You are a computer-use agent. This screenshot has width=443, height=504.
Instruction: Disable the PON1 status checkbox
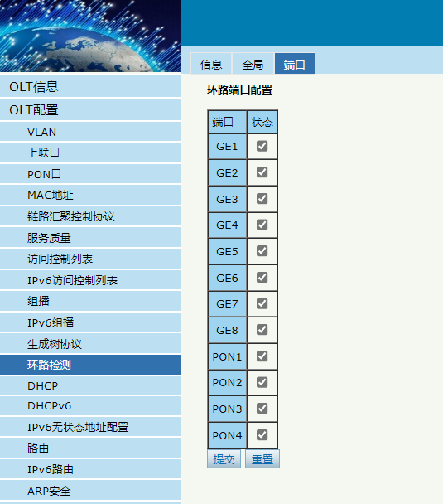click(x=262, y=356)
